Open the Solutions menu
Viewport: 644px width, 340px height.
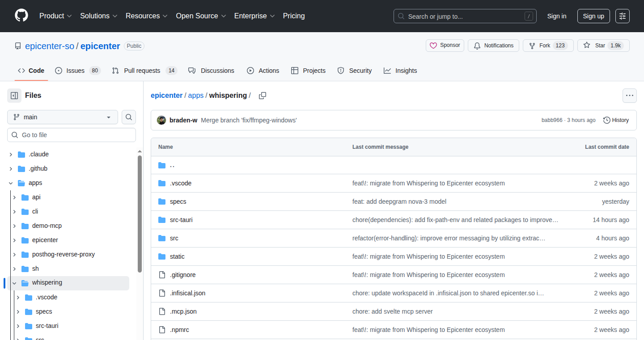[99, 16]
